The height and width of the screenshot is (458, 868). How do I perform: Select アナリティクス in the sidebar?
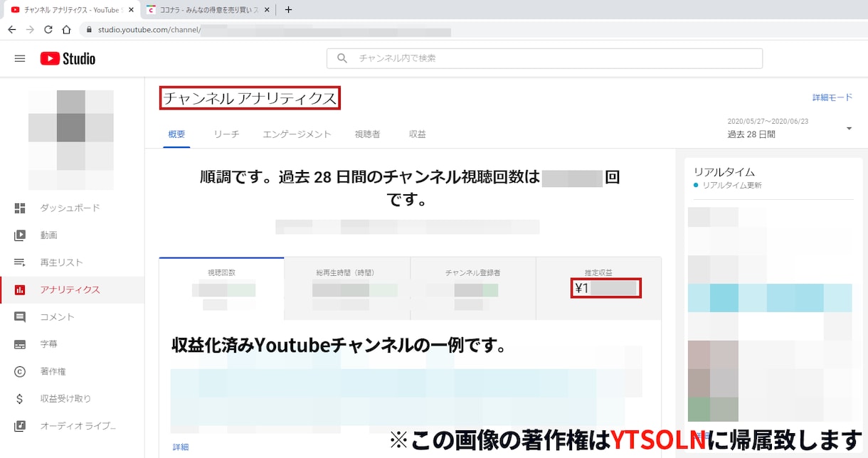72,289
